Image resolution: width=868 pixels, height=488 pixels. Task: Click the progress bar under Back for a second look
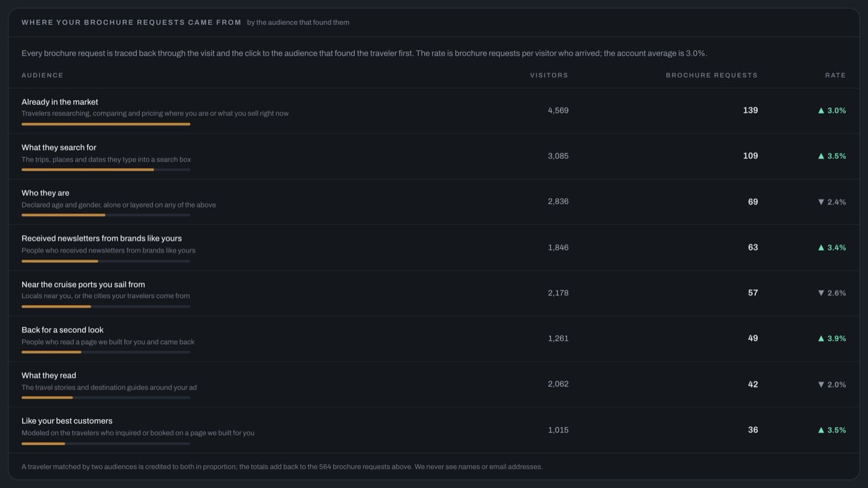coord(106,352)
